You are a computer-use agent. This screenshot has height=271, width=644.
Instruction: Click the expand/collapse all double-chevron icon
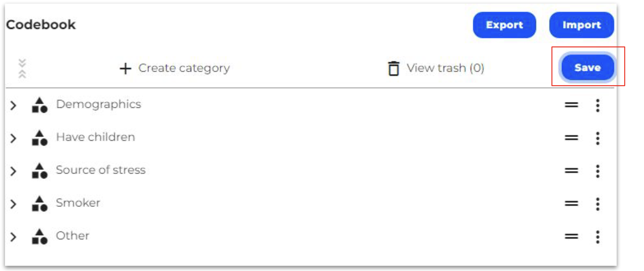22,68
